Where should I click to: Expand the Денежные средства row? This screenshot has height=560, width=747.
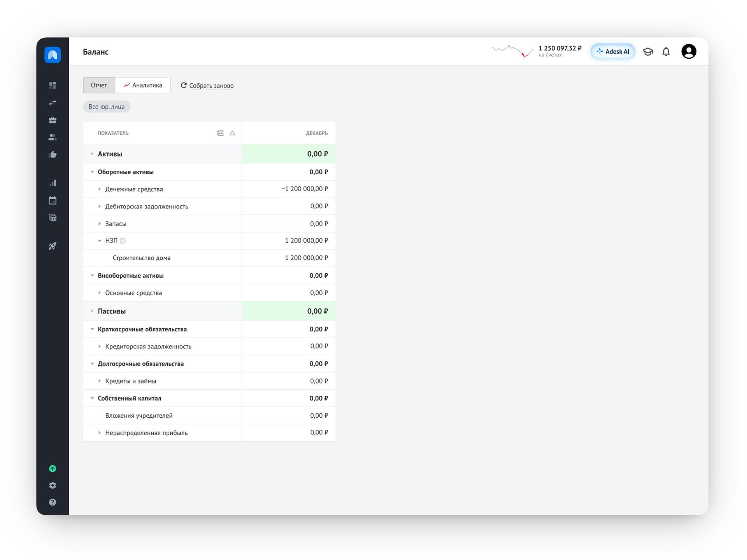click(x=100, y=189)
